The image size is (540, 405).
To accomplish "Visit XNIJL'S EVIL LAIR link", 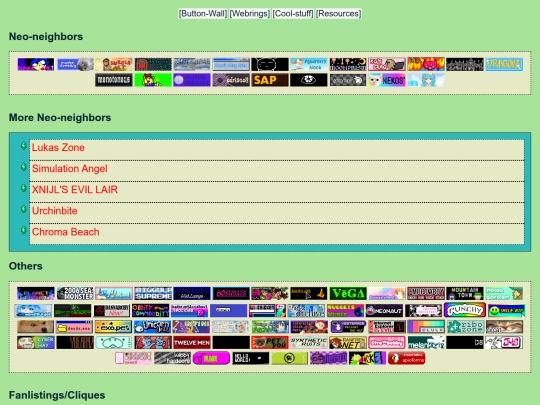I will 75,189.
